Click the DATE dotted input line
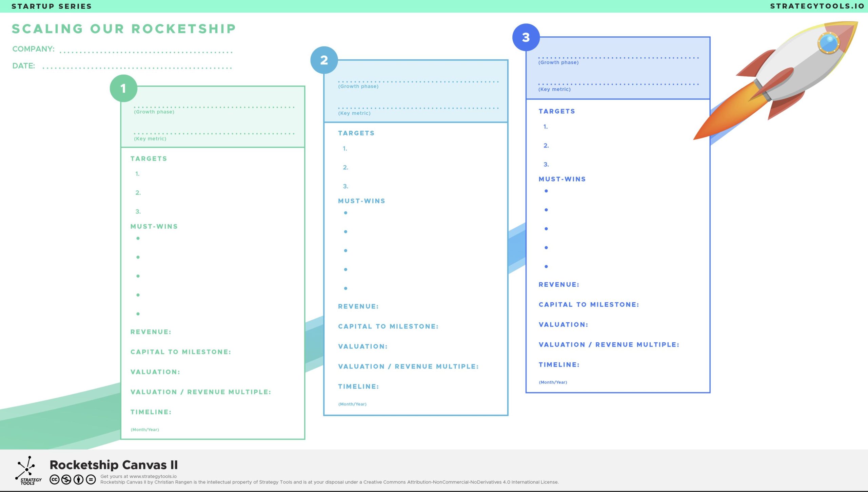This screenshot has height=492, width=868. click(137, 68)
